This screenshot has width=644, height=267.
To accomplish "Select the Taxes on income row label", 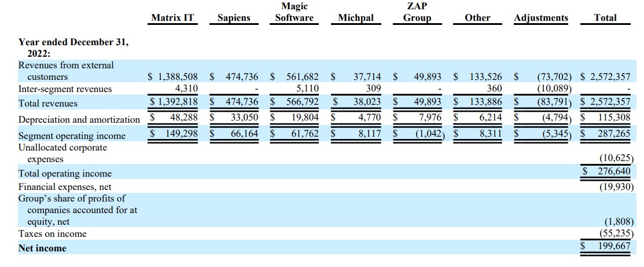I will pos(53,233).
